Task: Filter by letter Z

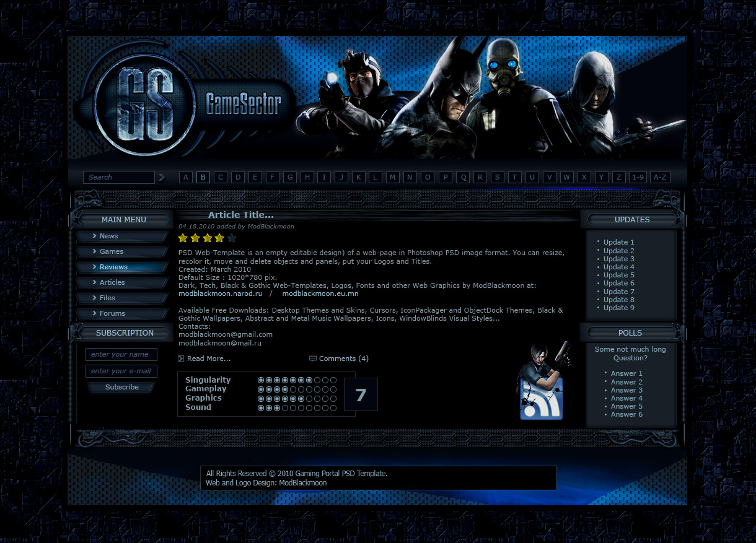Action: coord(618,177)
